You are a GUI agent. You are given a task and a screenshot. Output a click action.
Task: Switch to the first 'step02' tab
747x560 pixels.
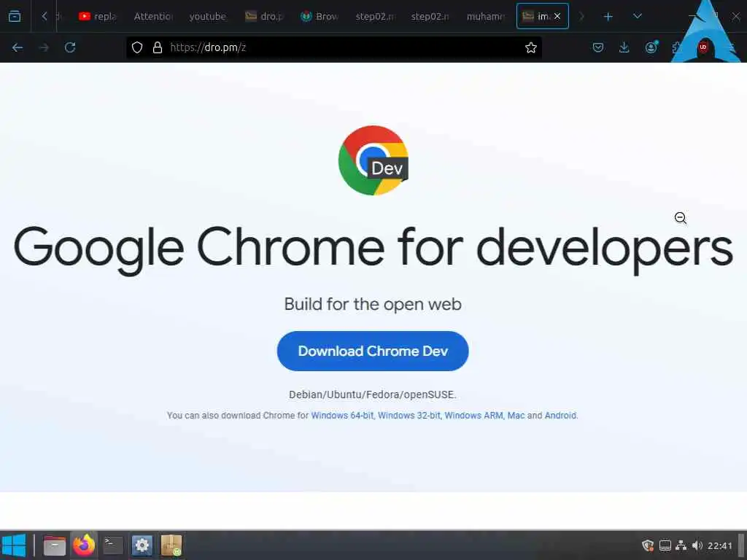[x=375, y=17]
